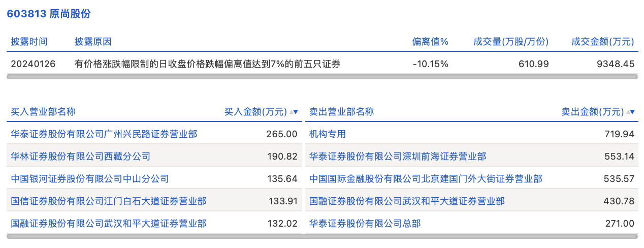Select the 成交金额(万元) column header
This screenshot has width=644, height=248.
tap(602, 42)
